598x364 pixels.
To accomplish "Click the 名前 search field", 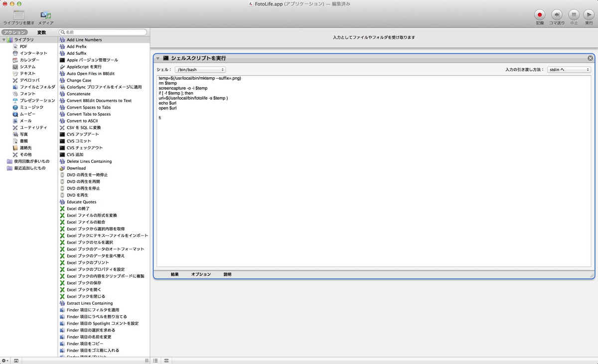I will 103,32.
